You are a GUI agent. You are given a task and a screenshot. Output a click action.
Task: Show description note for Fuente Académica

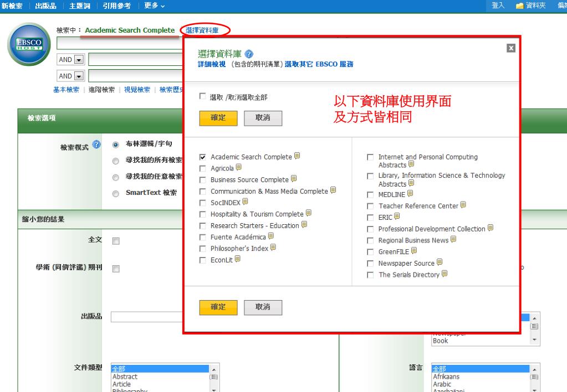tap(271, 236)
